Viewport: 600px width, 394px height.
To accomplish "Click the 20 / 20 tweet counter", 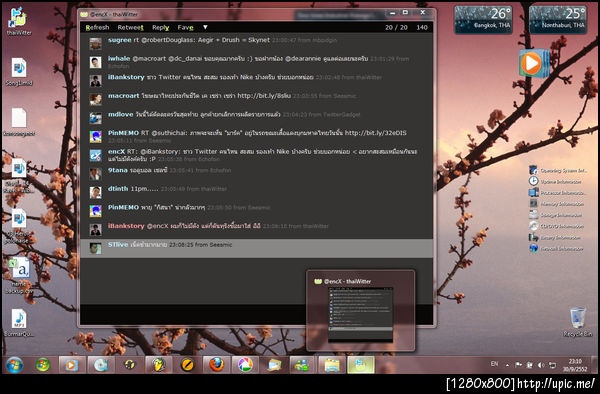I will click(396, 28).
